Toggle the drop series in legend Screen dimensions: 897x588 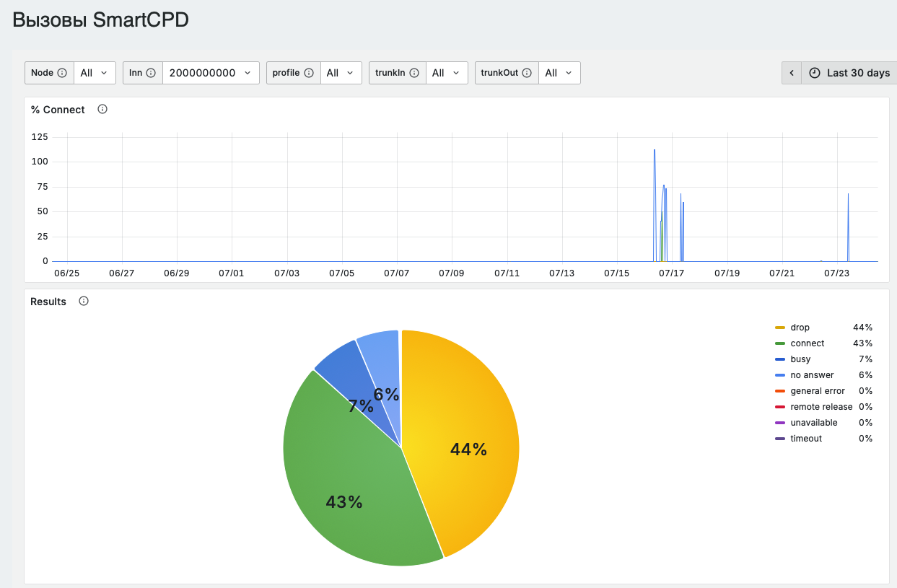point(800,328)
